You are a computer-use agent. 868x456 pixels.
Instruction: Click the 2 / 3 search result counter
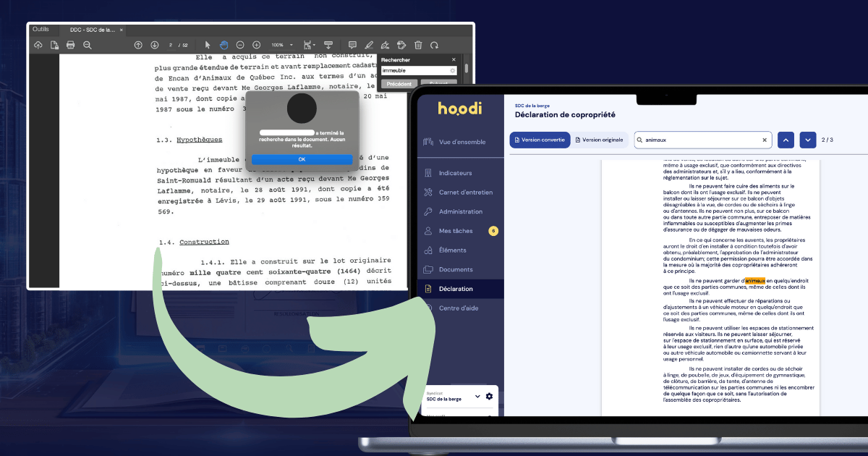[828, 140]
